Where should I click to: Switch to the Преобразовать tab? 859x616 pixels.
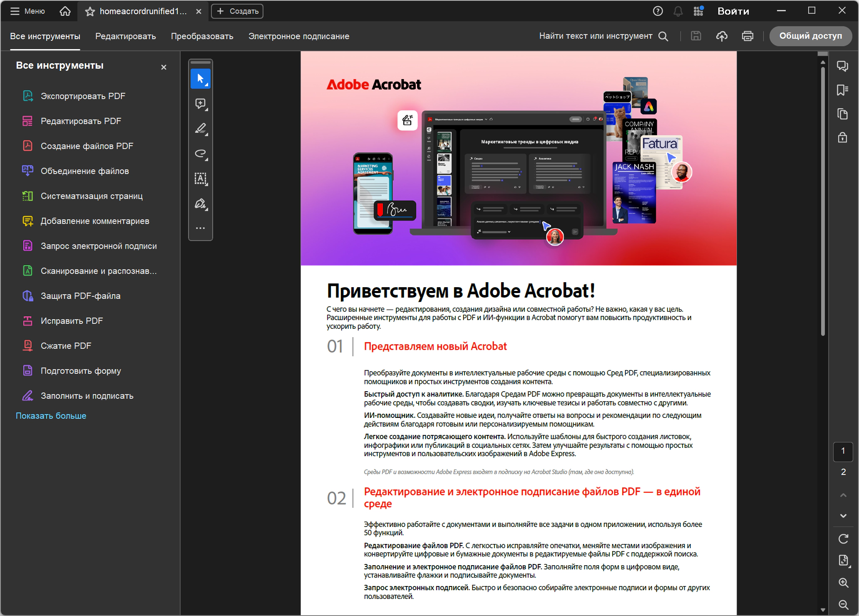[x=202, y=36]
